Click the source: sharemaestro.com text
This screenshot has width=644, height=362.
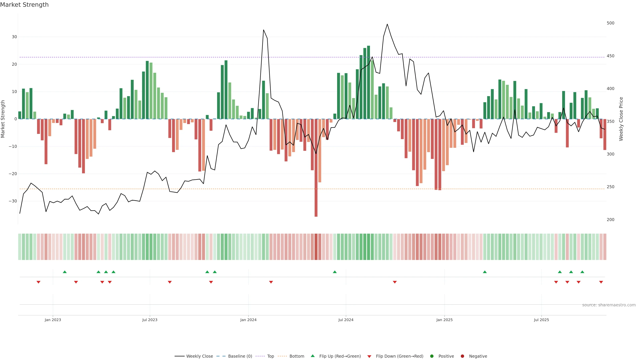609,305
